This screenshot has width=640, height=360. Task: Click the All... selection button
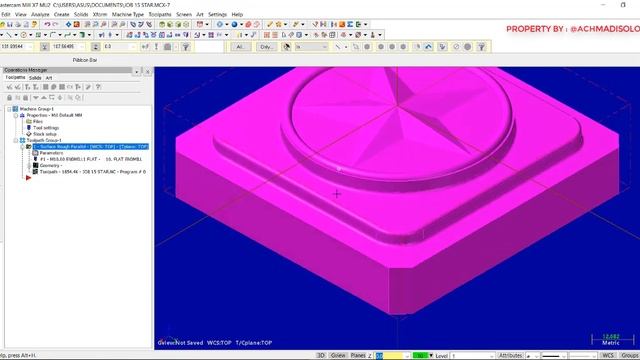pyautogui.click(x=240, y=47)
